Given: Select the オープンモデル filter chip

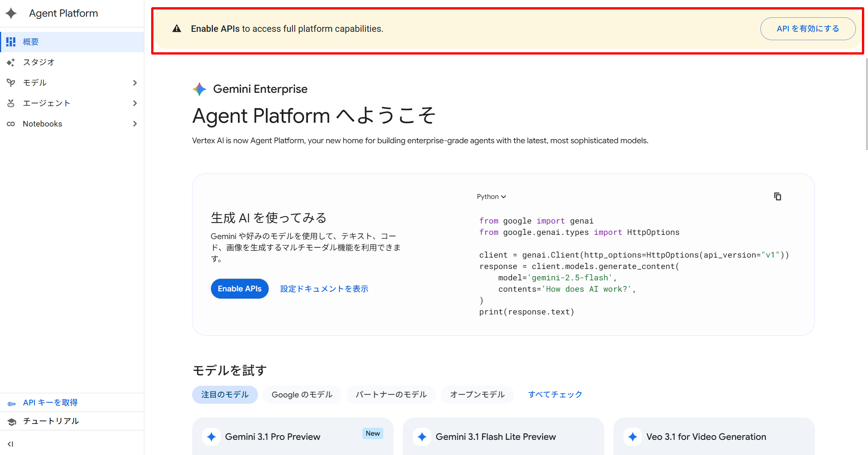Looking at the screenshot, I should pyautogui.click(x=477, y=394).
